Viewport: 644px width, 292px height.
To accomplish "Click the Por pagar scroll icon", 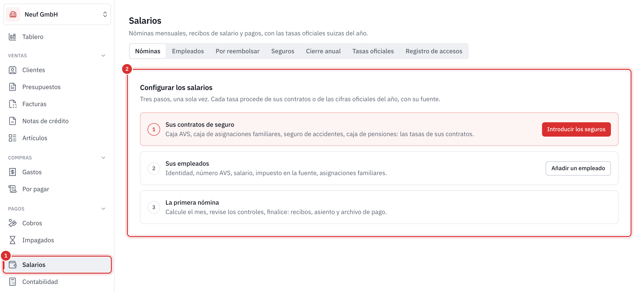I will tap(12, 189).
